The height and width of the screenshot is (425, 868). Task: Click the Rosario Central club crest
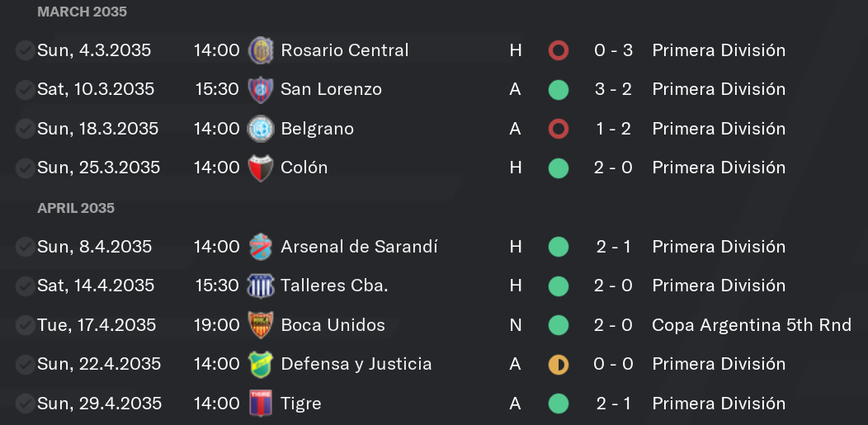(260, 50)
